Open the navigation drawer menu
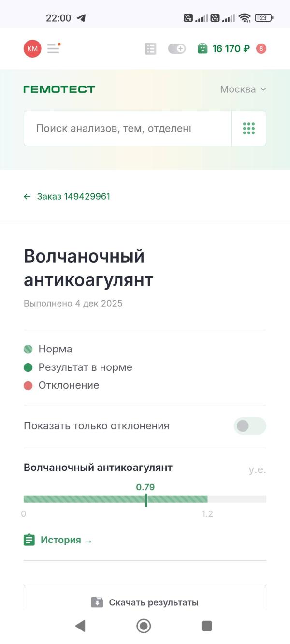 pyautogui.click(x=53, y=48)
